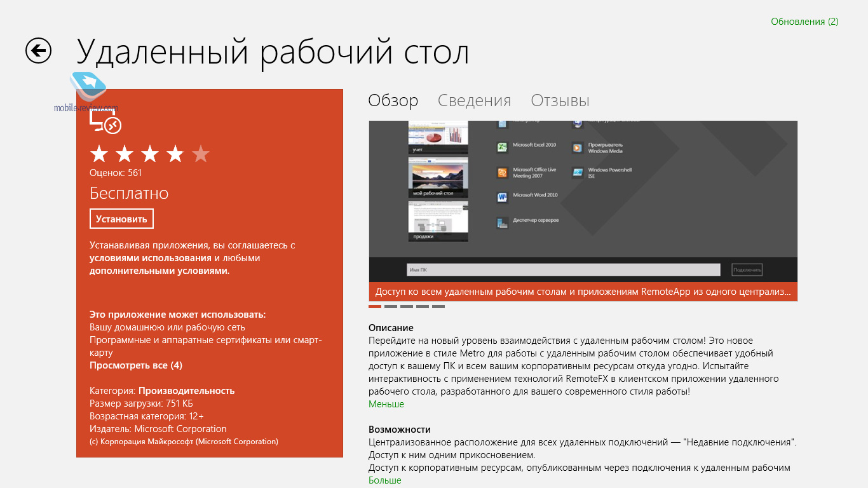Click the back arrow icon
This screenshot has height=488, width=868.
(x=38, y=51)
